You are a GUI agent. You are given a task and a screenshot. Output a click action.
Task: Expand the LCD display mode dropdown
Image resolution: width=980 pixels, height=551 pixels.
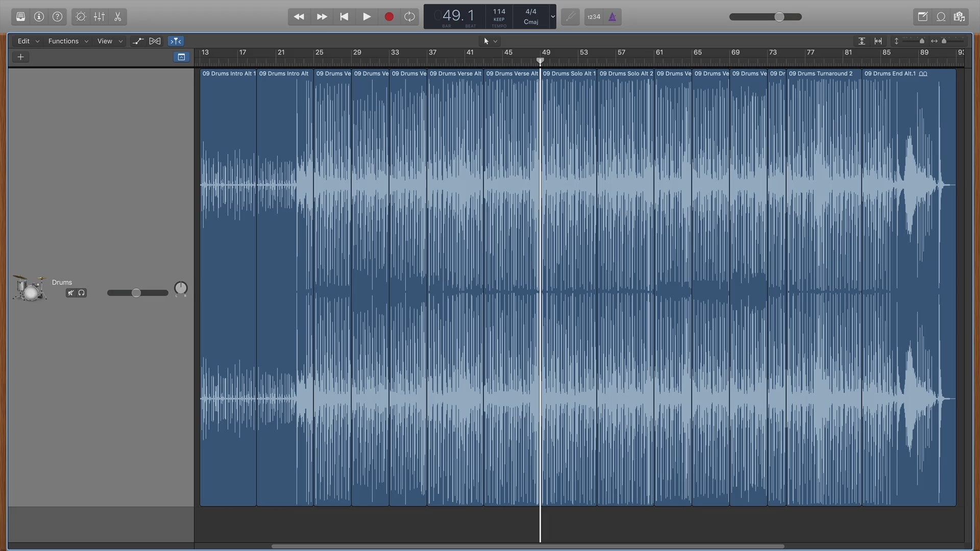click(x=552, y=17)
